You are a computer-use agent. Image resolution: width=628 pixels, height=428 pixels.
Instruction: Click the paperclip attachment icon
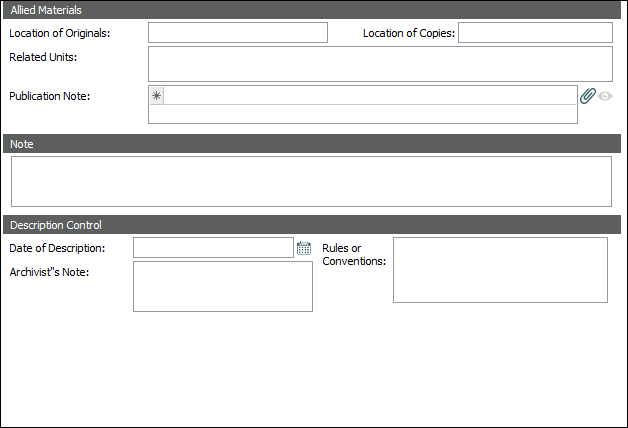point(588,96)
